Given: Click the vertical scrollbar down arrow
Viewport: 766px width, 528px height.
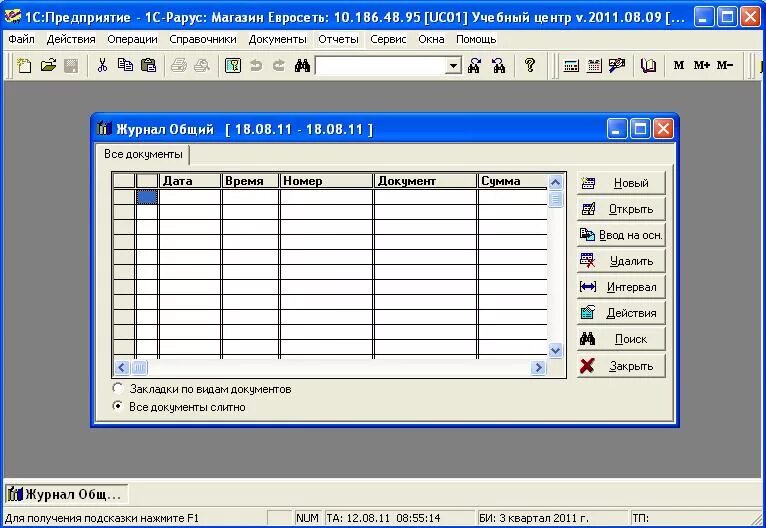Looking at the screenshot, I should 555,350.
